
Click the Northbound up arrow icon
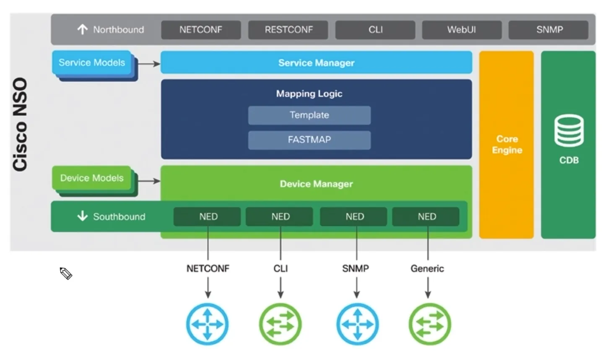click(82, 29)
